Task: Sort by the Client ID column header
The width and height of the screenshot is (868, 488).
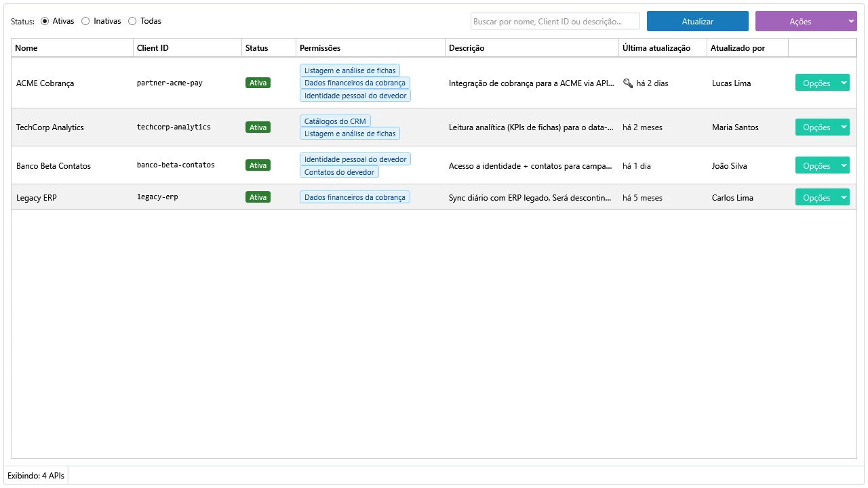Action: coord(188,48)
